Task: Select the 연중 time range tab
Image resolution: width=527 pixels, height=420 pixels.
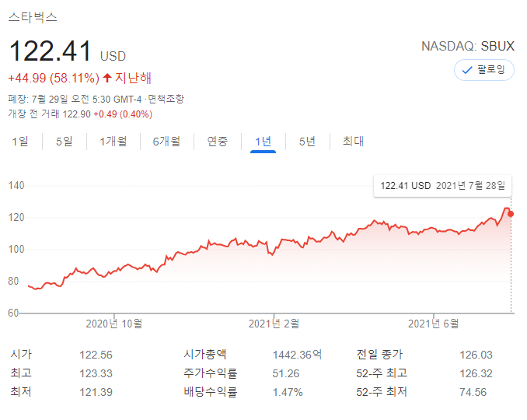Action: tap(218, 142)
